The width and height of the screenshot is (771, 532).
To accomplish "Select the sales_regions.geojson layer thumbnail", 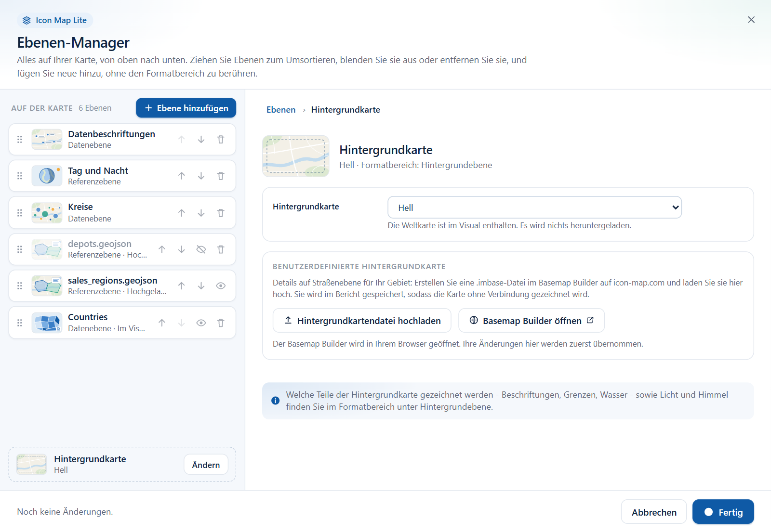I will (47, 286).
